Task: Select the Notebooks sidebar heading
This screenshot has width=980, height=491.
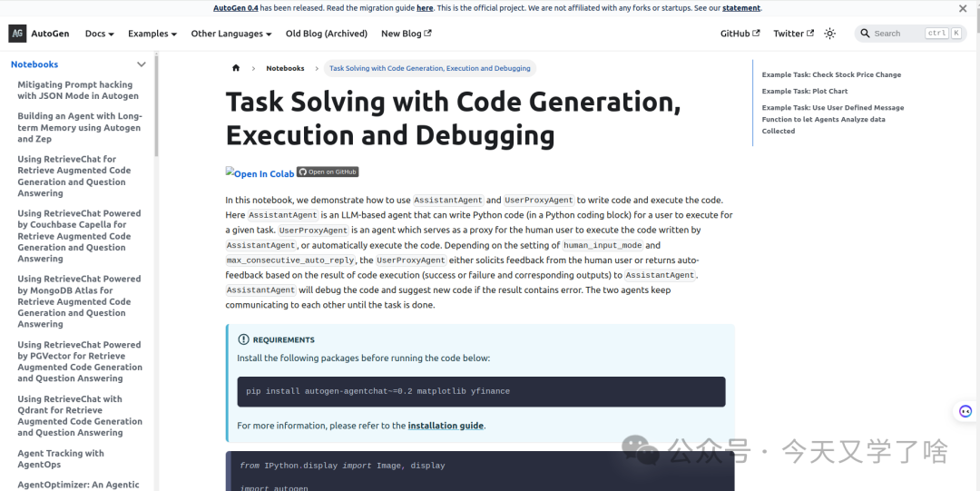Action: (34, 64)
